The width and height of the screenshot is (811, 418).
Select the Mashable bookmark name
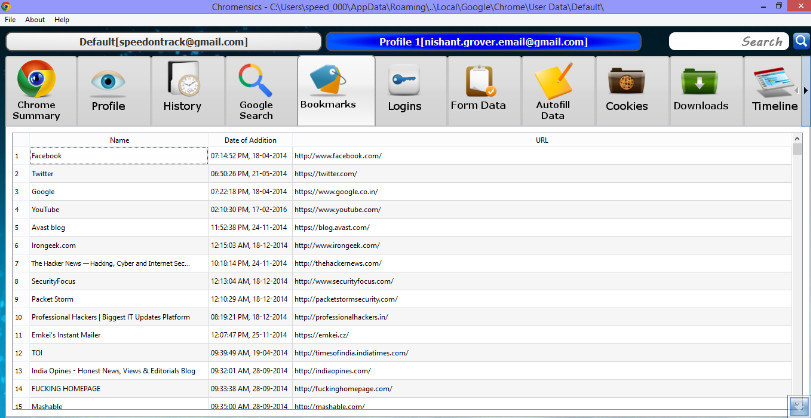pos(119,405)
